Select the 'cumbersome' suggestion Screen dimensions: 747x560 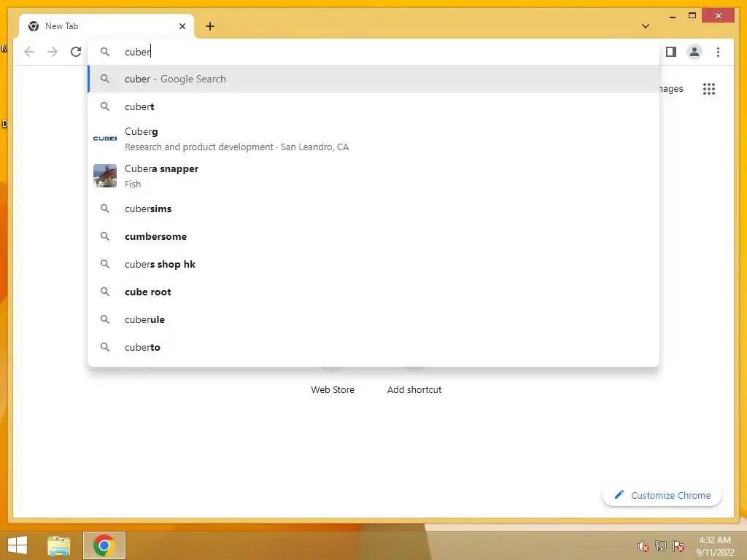click(373, 236)
